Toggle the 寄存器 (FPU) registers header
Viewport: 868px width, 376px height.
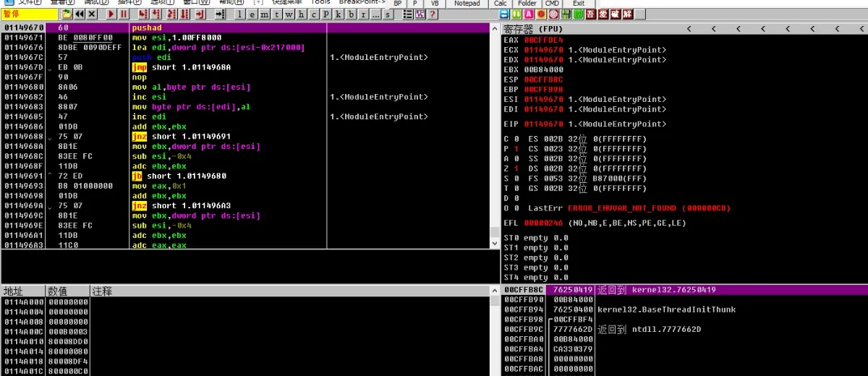pyautogui.click(x=532, y=28)
